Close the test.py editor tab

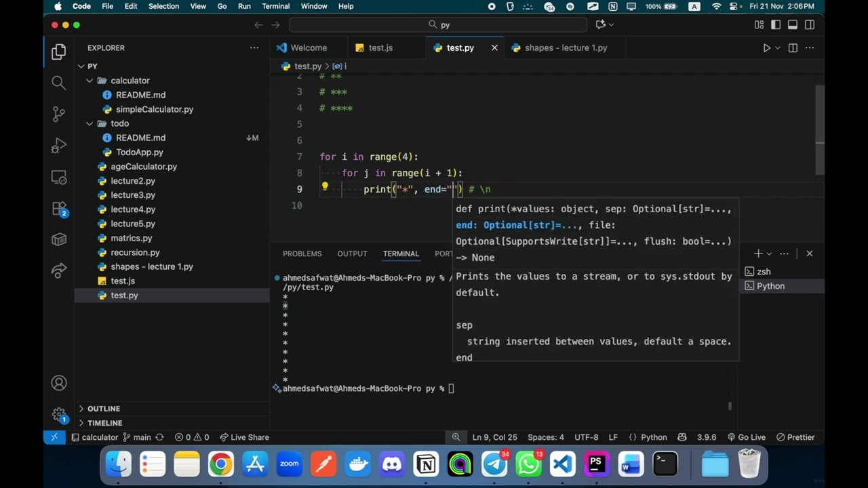coord(494,48)
